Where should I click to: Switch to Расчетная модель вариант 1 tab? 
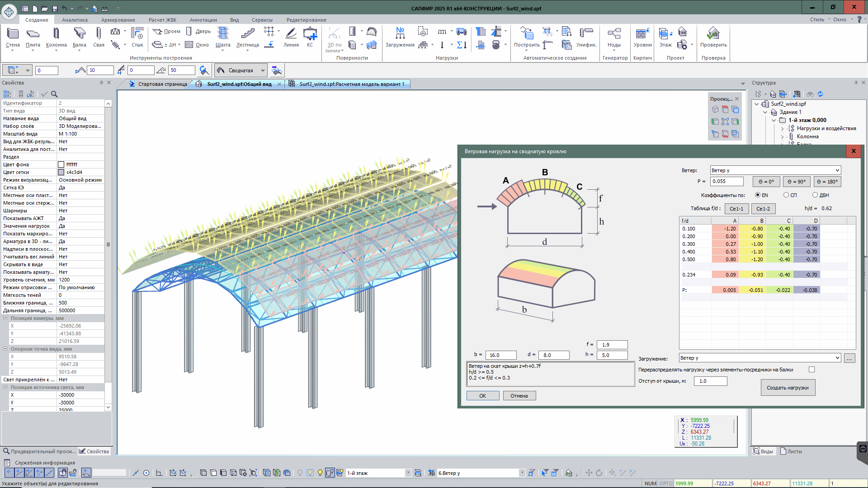(x=351, y=84)
